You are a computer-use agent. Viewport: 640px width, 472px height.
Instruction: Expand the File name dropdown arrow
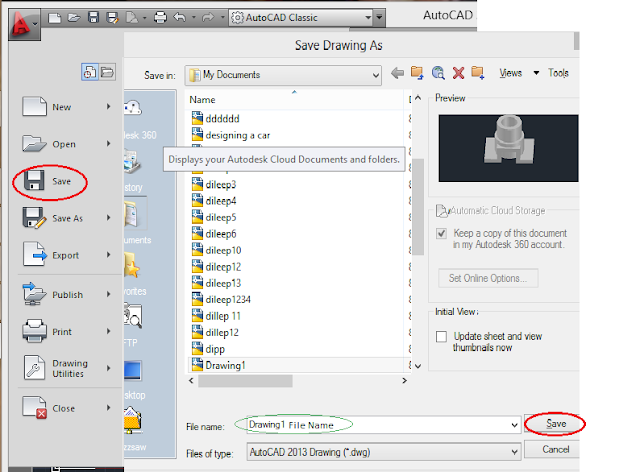click(514, 425)
